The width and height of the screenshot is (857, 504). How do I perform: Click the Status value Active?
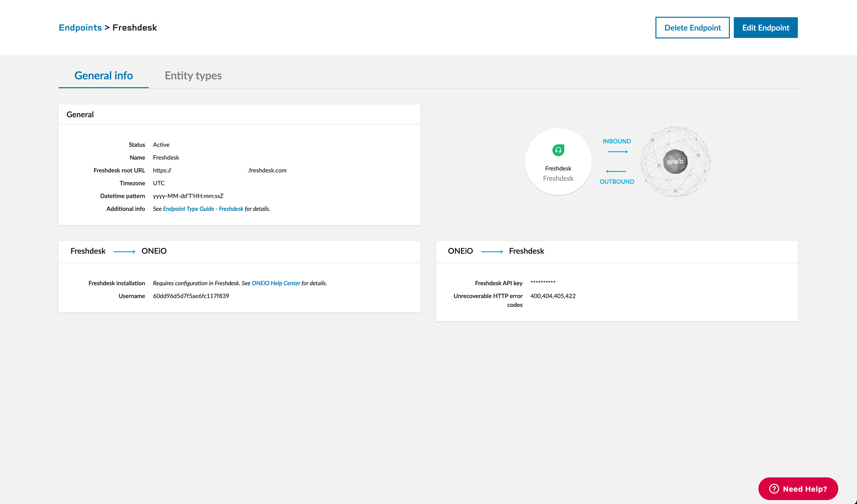click(x=161, y=145)
